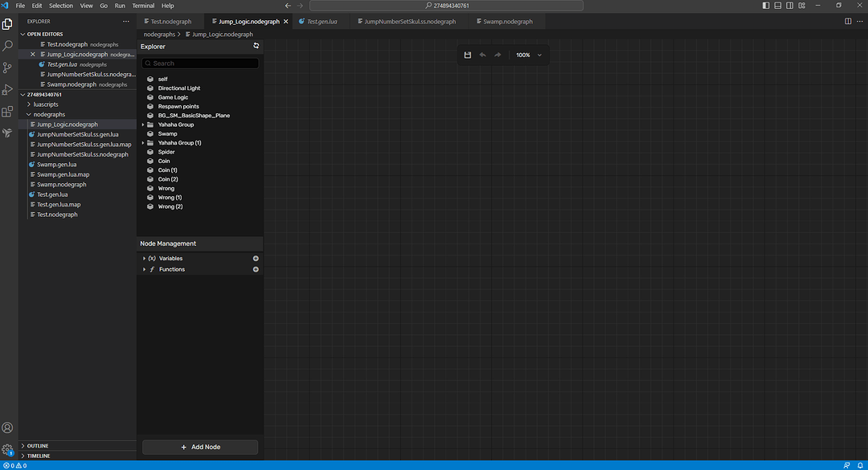Open Source Control view icon
This screenshot has width=868, height=470.
pyautogui.click(x=7, y=67)
